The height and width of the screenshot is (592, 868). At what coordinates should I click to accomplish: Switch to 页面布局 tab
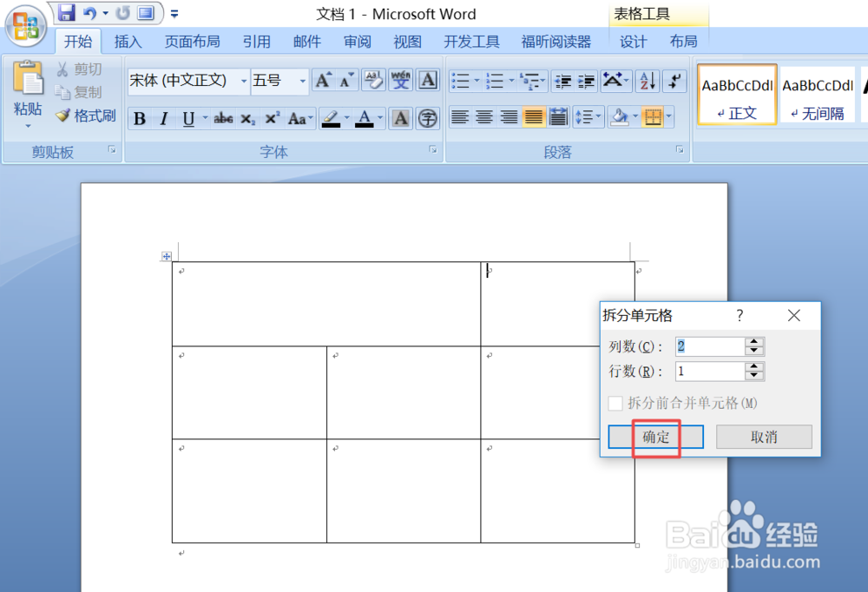click(x=192, y=42)
